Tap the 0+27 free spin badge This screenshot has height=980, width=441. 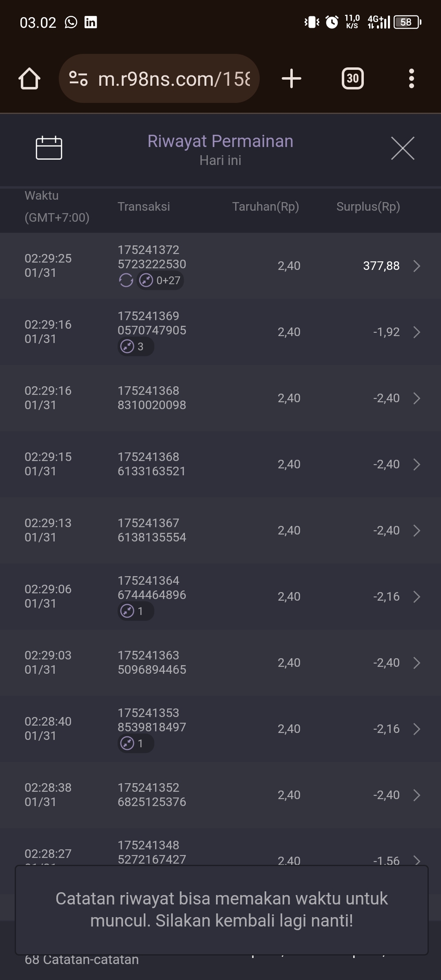click(160, 281)
